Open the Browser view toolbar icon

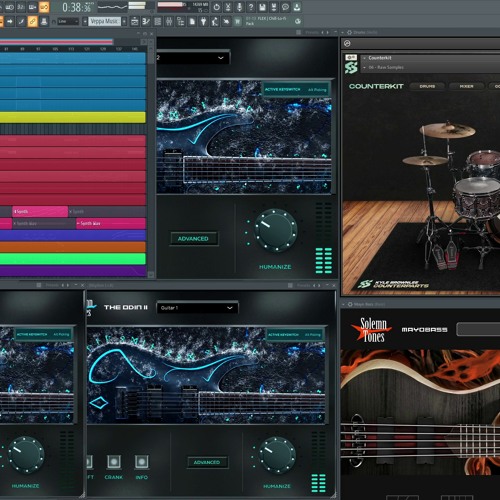180,21
